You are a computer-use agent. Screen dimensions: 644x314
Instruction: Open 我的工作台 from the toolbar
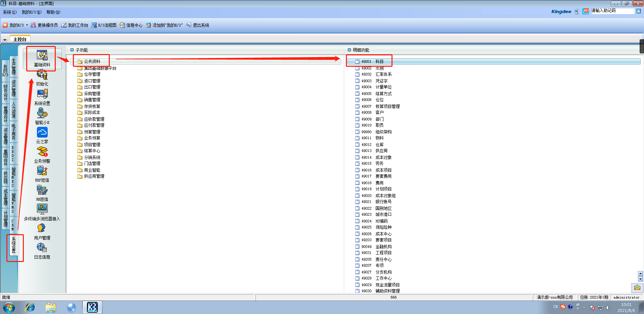click(x=75, y=25)
